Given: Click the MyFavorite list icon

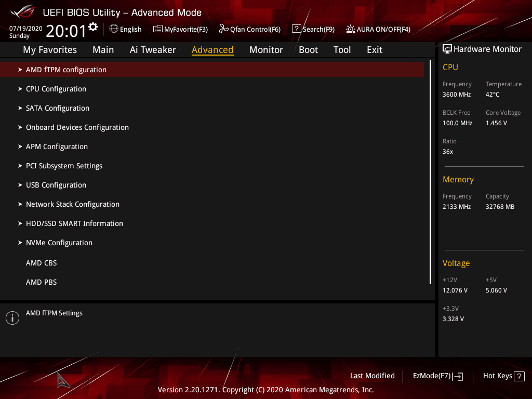Looking at the screenshot, I should click(158, 29).
